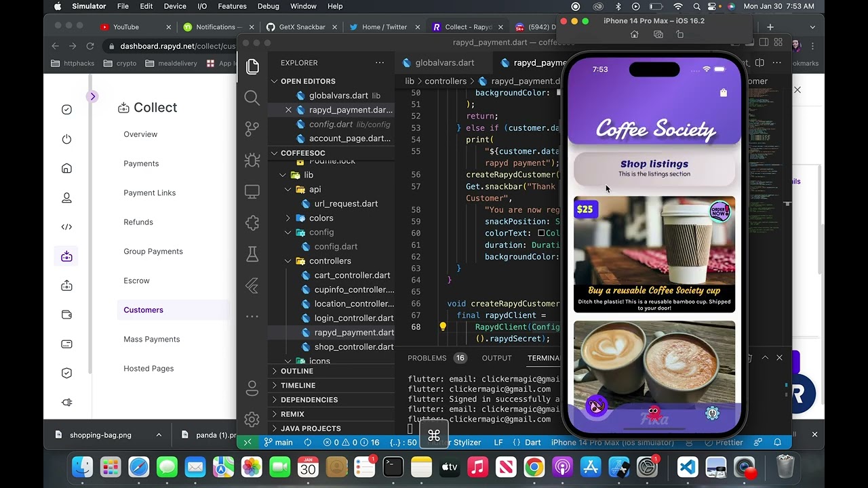Open Hosted Pages in Rapyd Collect menu
Image resolution: width=868 pixels, height=488 pixels.
tap(149, 368)
